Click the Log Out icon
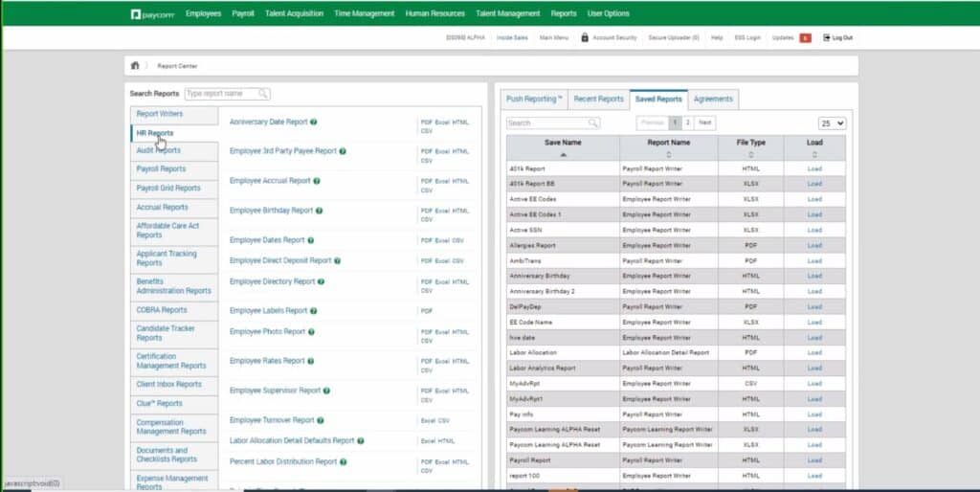980x492 pixels. pos(827,37)
